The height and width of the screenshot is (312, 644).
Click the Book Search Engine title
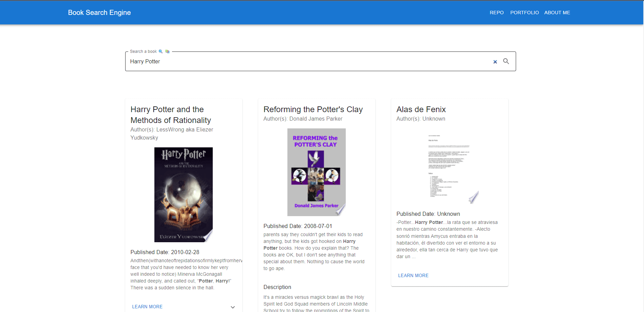tap(99, 13)
